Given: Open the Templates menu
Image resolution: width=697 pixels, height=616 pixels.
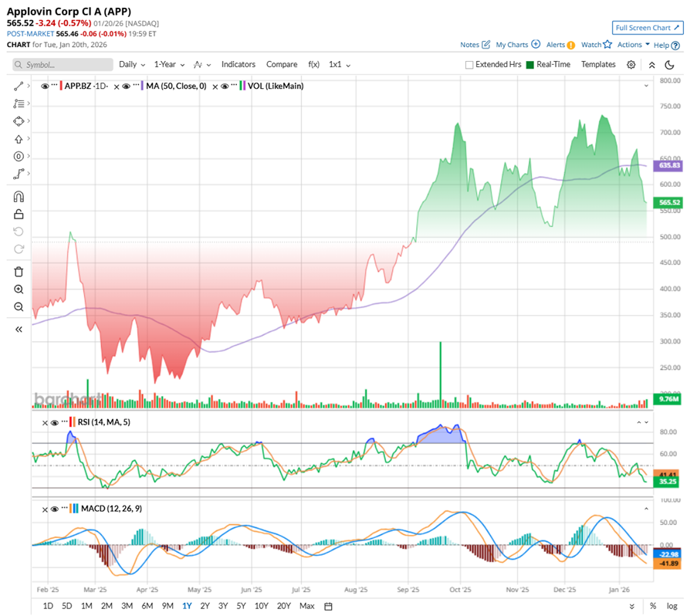Looking at the screenshot, I should point(598,64).
